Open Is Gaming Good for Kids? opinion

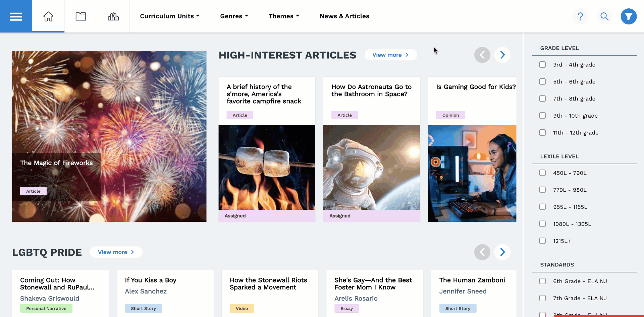[476, 87]
